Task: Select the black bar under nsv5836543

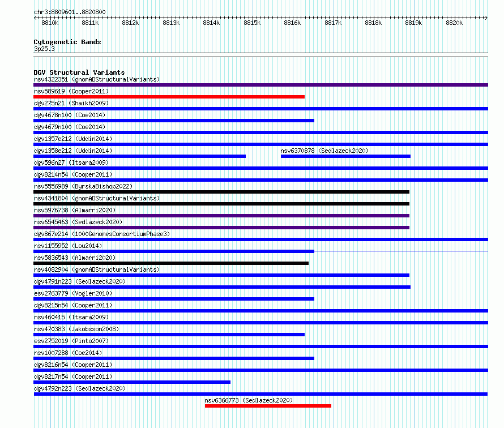Action: tap(171, 263)
